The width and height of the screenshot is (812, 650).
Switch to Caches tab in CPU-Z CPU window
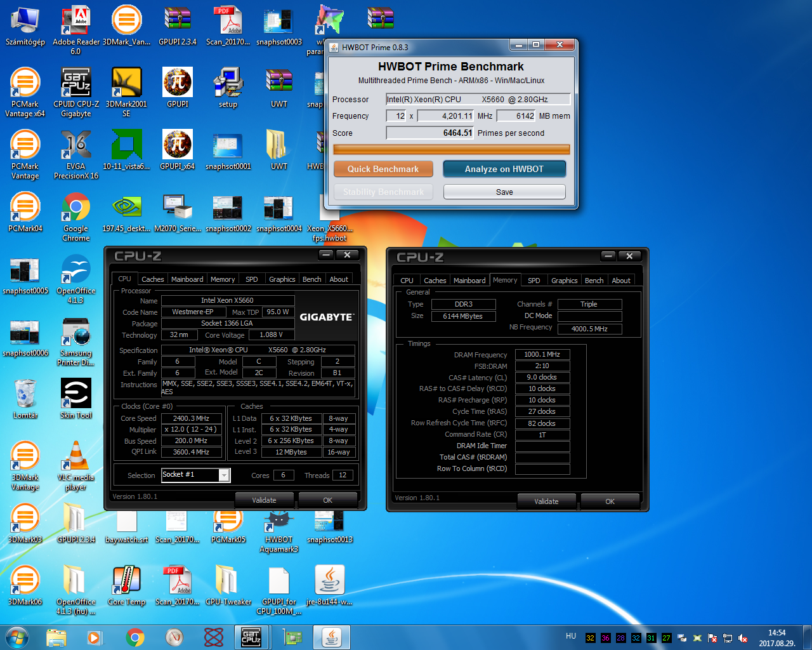pos(152,279)
